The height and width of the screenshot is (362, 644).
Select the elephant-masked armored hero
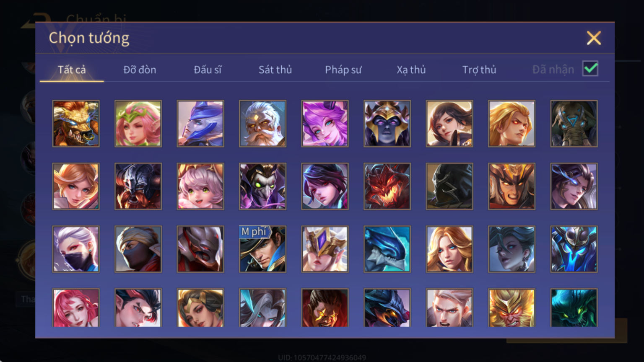click(574, 124)
